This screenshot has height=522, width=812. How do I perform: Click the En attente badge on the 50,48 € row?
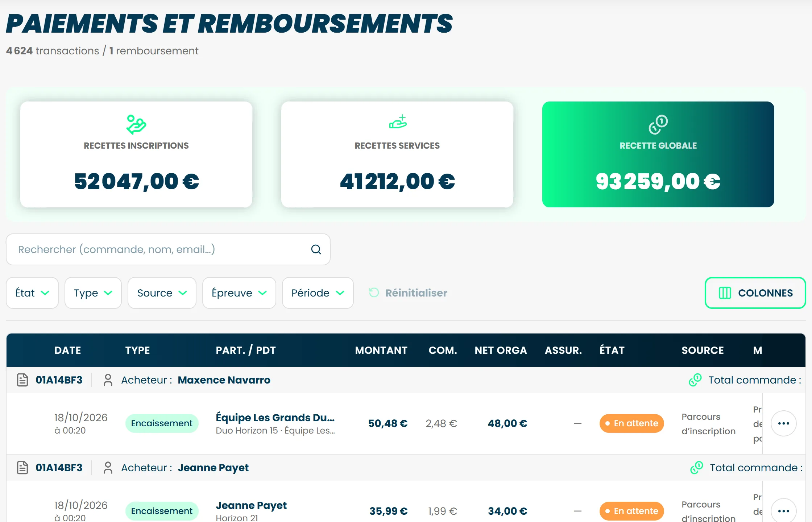click(632, 423)
